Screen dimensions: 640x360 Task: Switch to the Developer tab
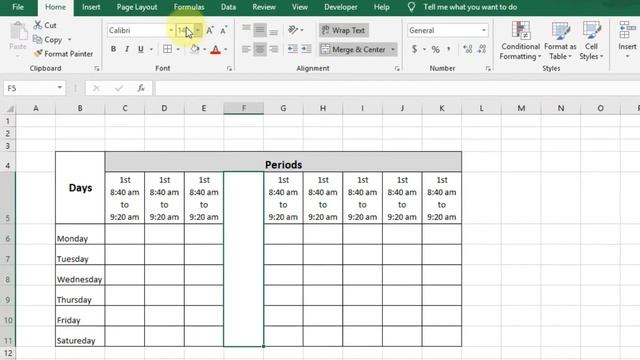340,7
